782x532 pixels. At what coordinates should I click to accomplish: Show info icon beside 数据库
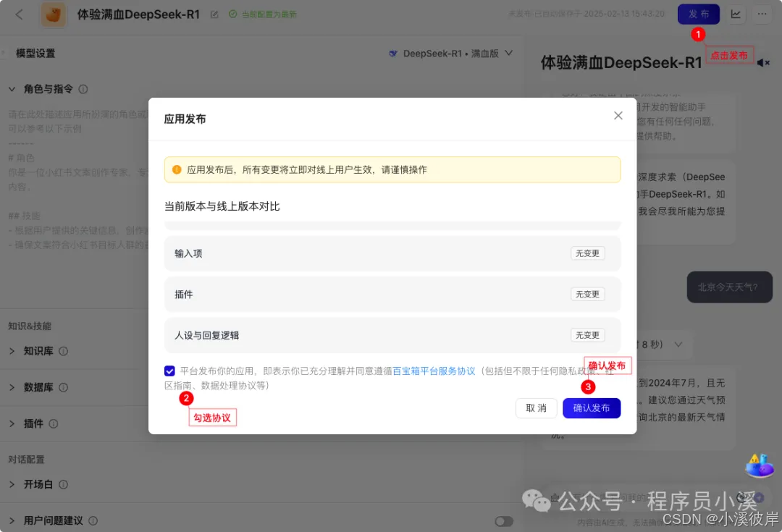coord(63,387)
